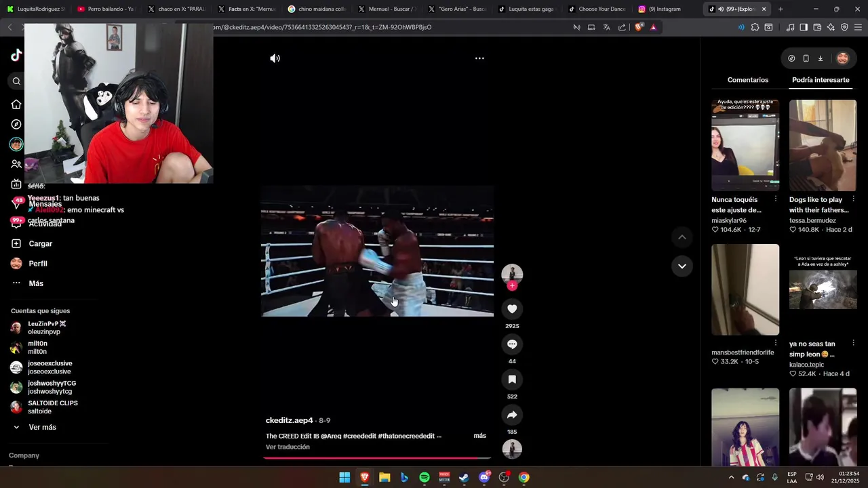Image resolution: width=868 pixels, height=488 pixels.
Task: Open Brave Rewards triangle icon
Action: (653, 27)
